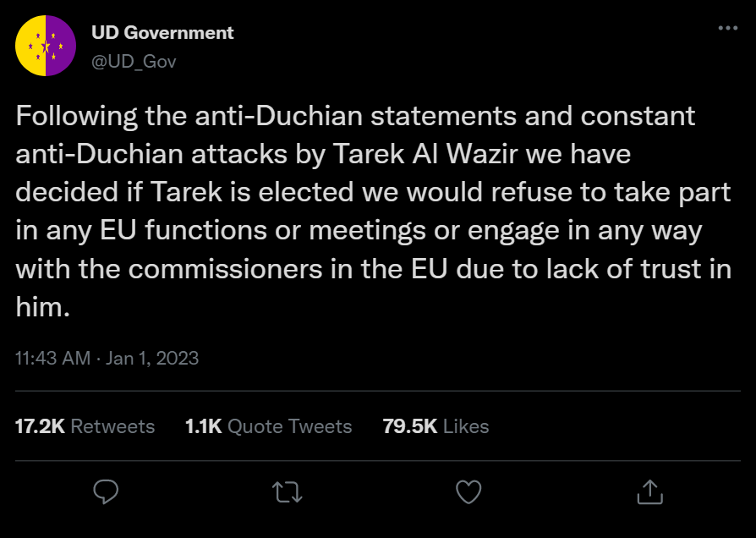The height and width of the screenshot is (538, 756).
Task: View the list of 17.2K Retweets
Action: coord(85,426)
